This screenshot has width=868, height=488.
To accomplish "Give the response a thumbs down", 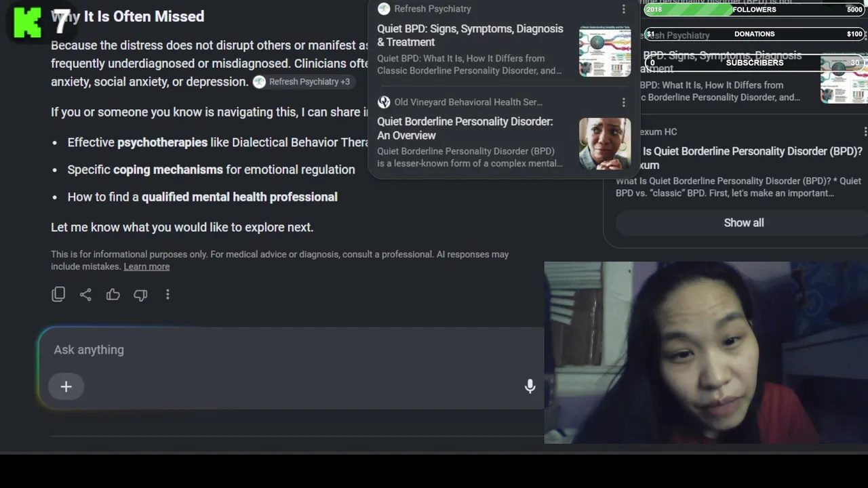I will coord(140,294).
